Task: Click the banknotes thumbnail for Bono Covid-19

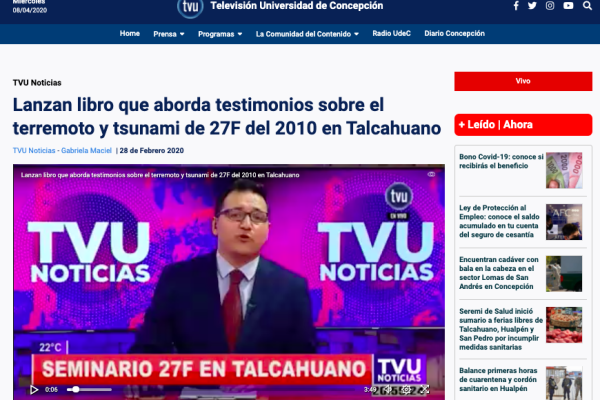Action: 564,170
